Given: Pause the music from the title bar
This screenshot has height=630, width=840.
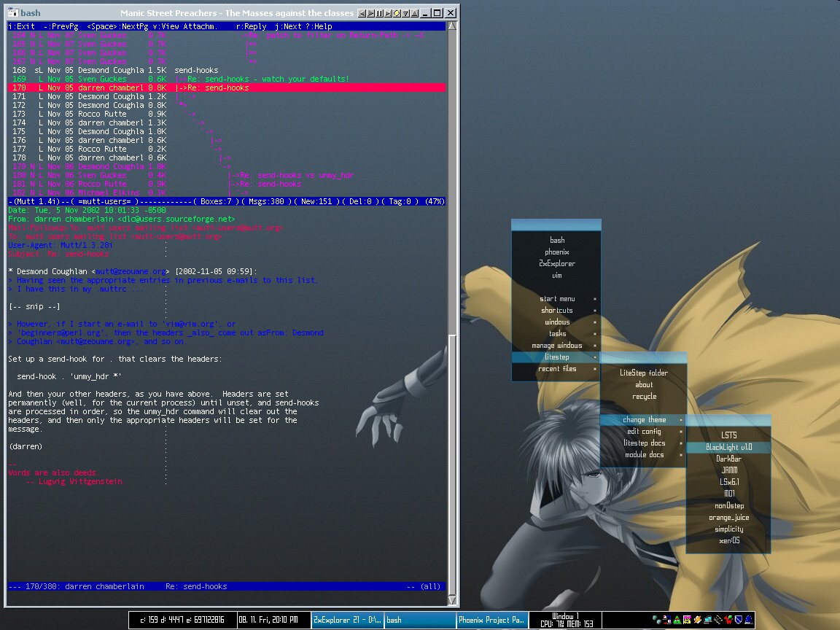Looking at the screenshot, I should (x=379, y=13).
